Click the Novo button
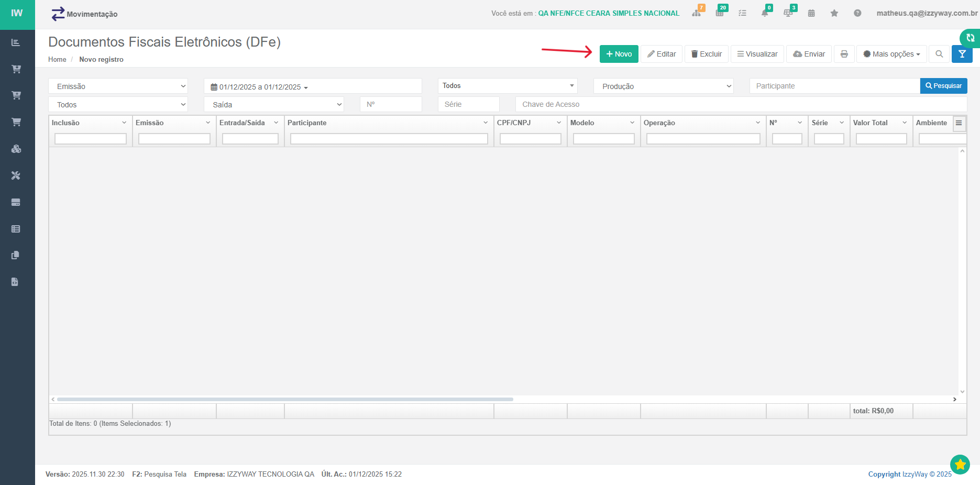Screen dimensions: 980x485 [x=619, y=54]
